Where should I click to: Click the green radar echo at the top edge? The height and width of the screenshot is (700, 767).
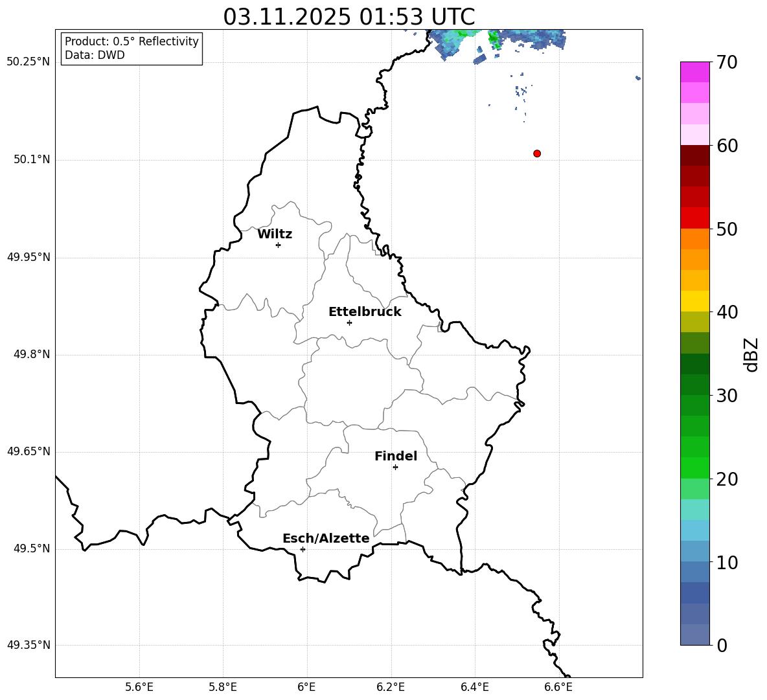(494, 38)
